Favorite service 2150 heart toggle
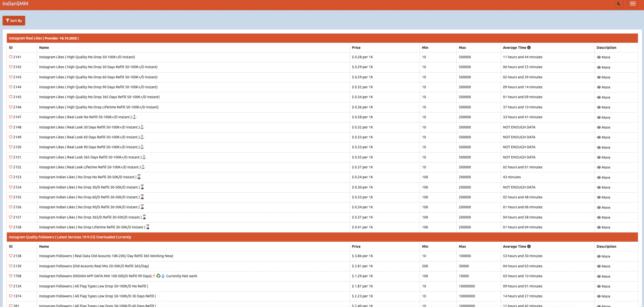The image size is (644, 307). (x=11, y=147)
